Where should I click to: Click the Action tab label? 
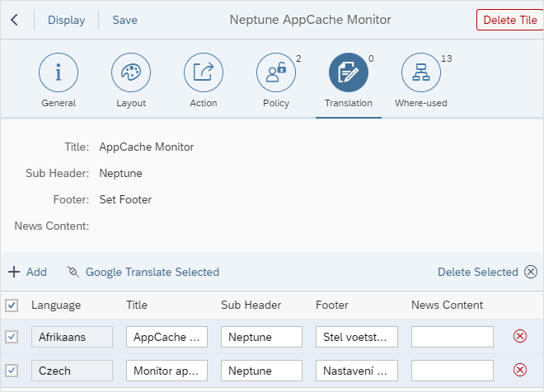tap(204, 103)
